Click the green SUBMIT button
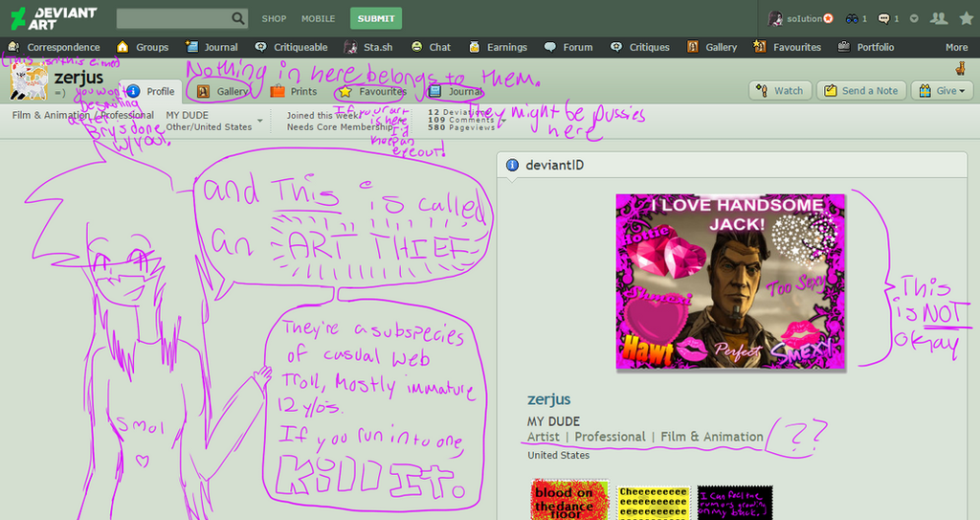The width and height of the screenshot is (980, 520). (x=375, y=18)
